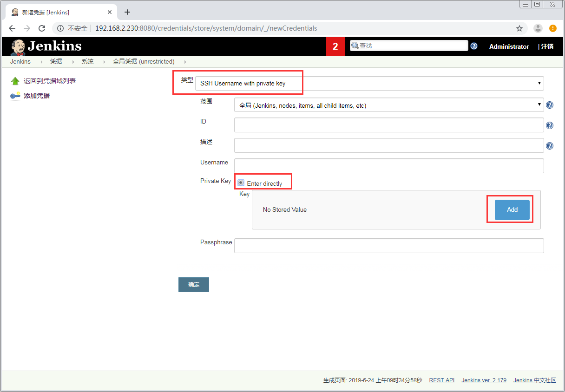This screenshot has height=392, width=565.
Task: Click the Add key button
Action: tap(512, 209)
